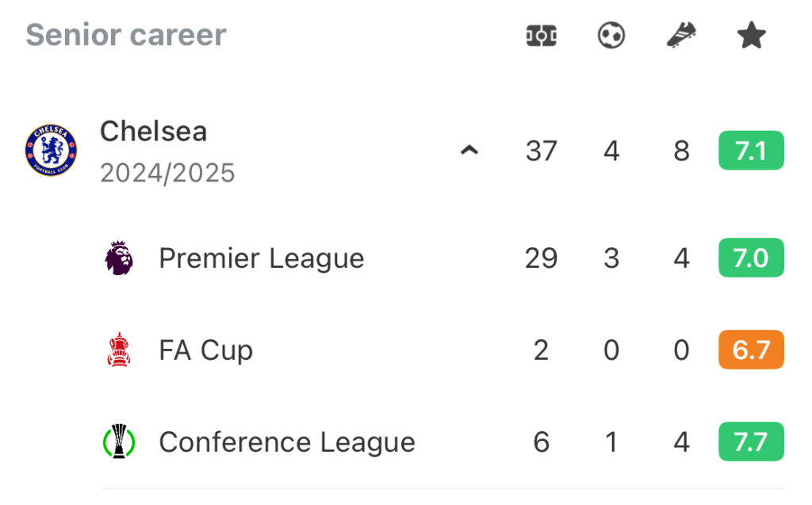Click the Premier League lion logo

119,258
